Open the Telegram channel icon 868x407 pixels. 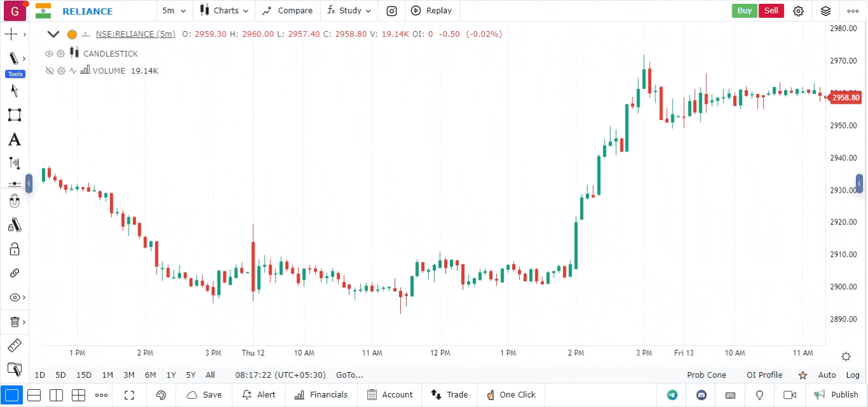point(672,395)
